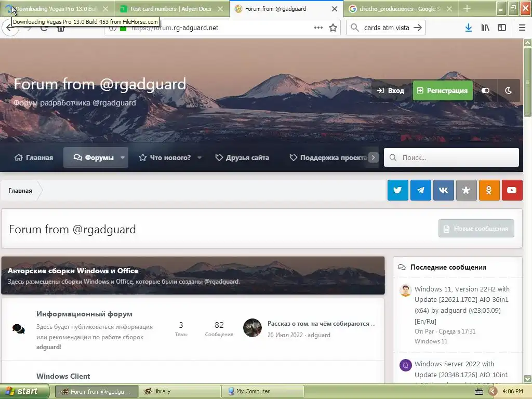The height and width of the screenshot is (399, 532).
Task: Open the Odnoklassniki orange social button
Action: point(489,190)
